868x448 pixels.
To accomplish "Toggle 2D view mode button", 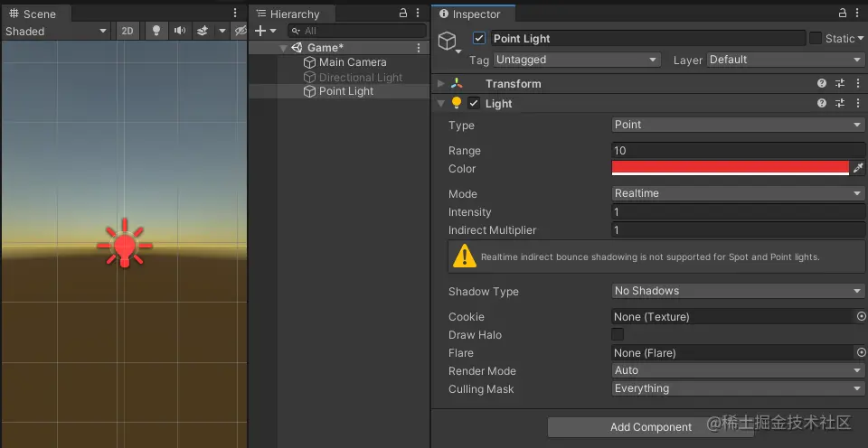I will click(x=127, y=31).
